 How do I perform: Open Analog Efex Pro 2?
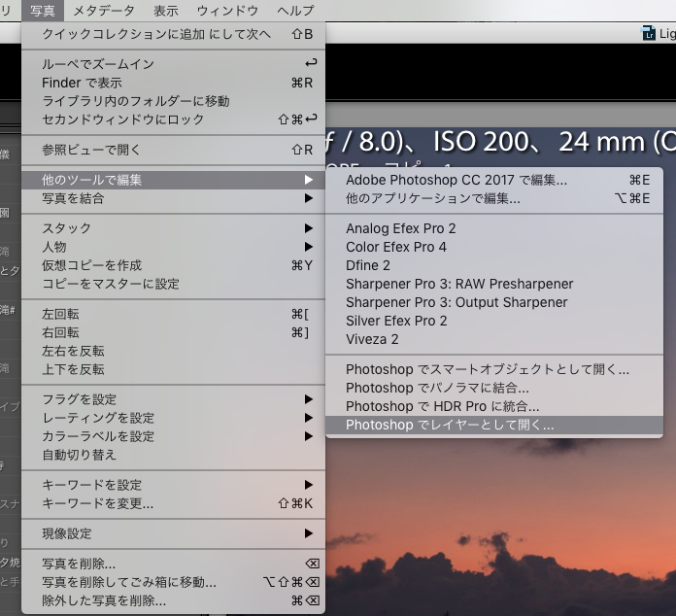[x=494, y=228]
